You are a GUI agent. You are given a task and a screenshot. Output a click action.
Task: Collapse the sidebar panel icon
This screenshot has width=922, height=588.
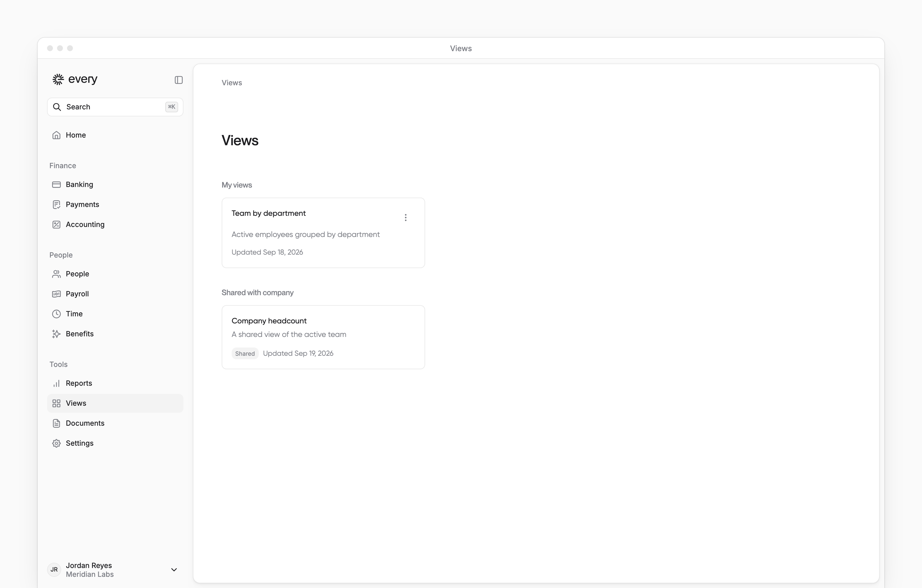[178, 80]
